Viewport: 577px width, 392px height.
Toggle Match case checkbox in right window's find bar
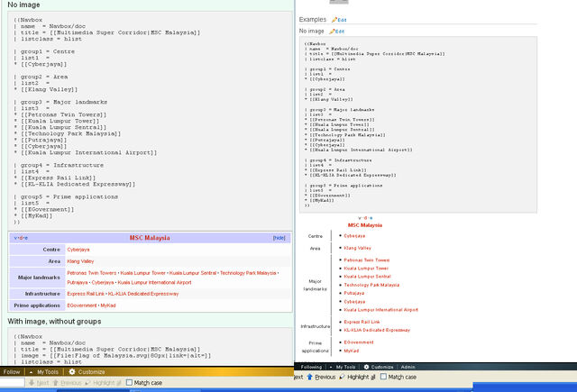coord(383,377)
